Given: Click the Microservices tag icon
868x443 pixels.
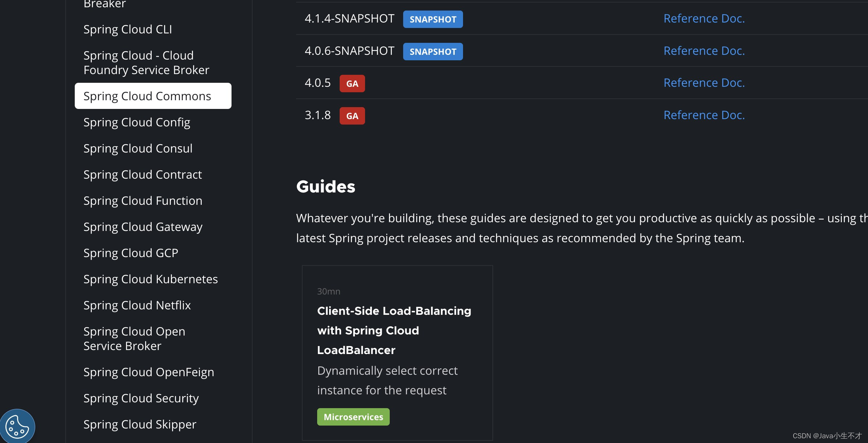Looking at the screenshot, I should (353, 416).
